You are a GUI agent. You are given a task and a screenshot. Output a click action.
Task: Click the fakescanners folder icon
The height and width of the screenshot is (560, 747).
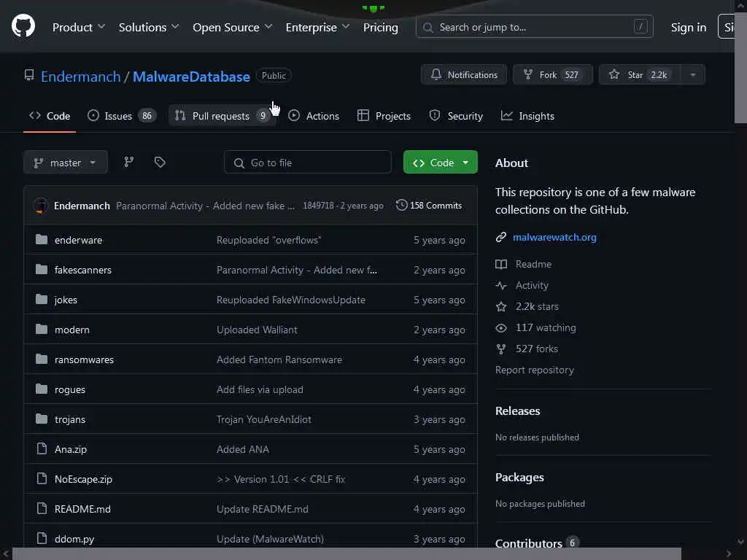42,270
